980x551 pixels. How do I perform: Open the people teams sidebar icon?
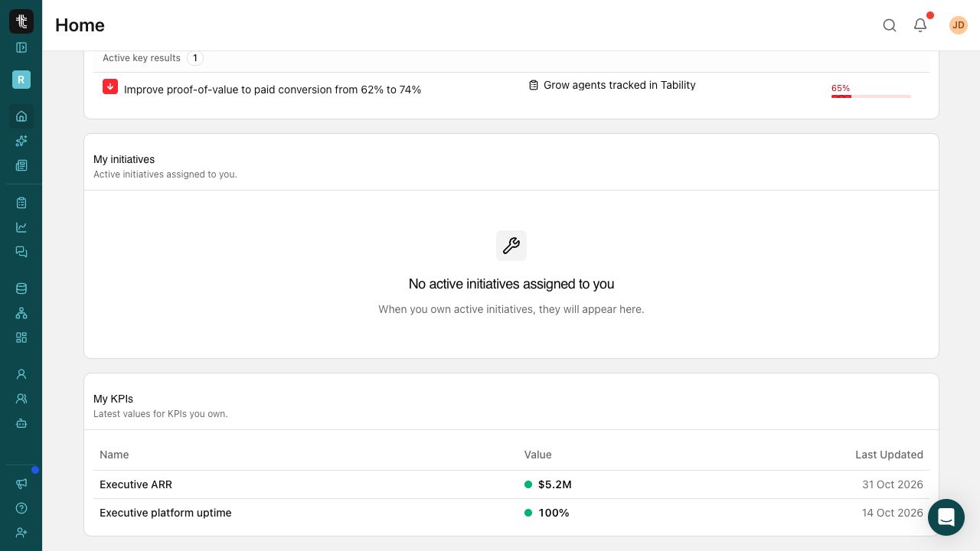[21, 399]
